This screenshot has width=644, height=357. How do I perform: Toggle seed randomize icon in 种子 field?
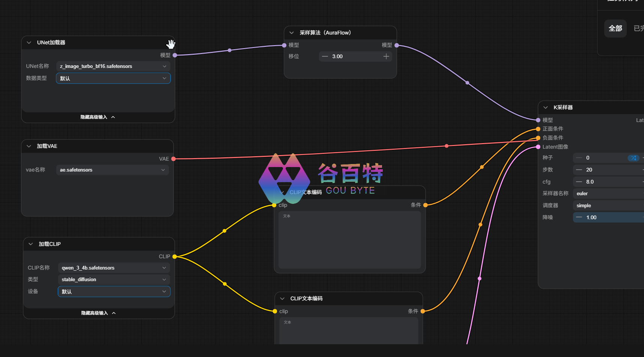(x=633, y=158)
